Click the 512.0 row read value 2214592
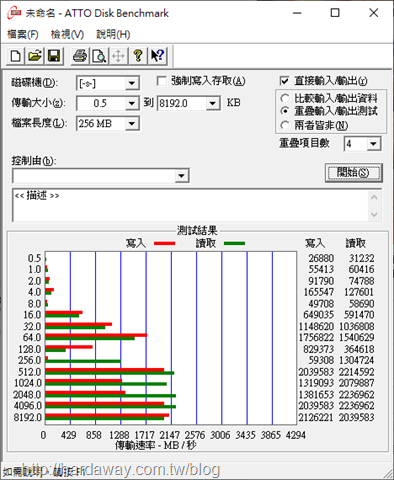This screenshot has width=394, height=480. (x=357, y=372)
